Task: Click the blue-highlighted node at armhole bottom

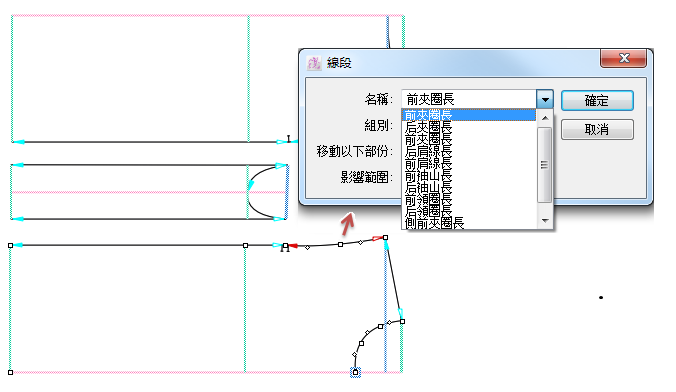Action: point(355,372)
